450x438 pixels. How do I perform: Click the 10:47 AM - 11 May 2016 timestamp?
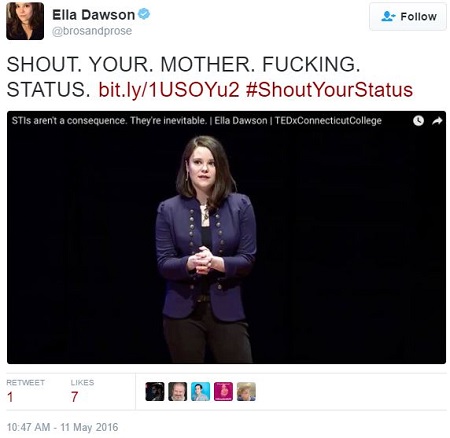coord(62,427)
